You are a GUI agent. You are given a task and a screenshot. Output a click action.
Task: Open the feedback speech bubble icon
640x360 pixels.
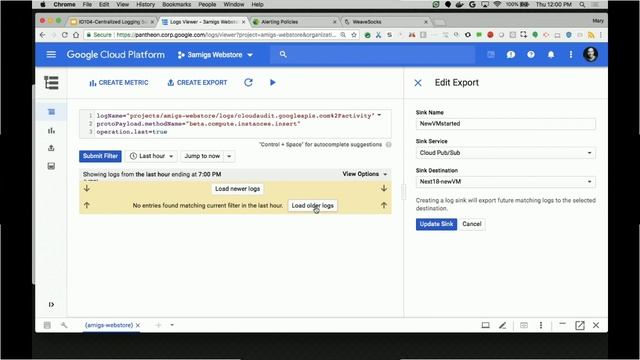click(511, 54)
